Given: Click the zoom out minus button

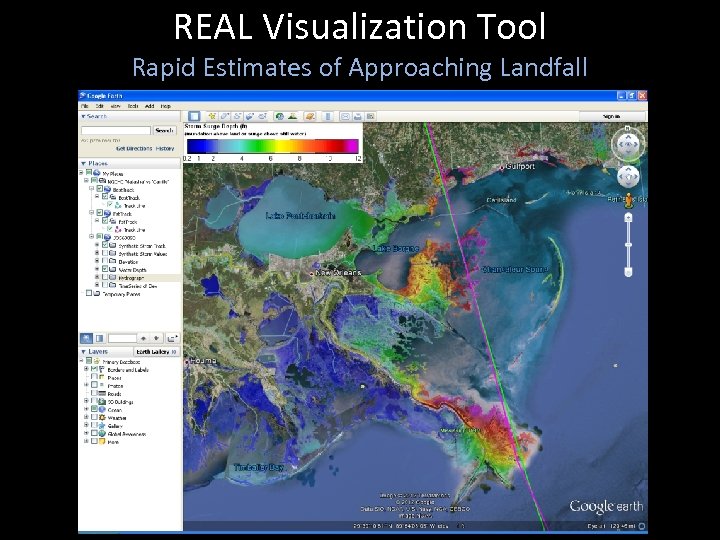Looking at the screenshot, I should pyautogui.click(x=628, y=273).
